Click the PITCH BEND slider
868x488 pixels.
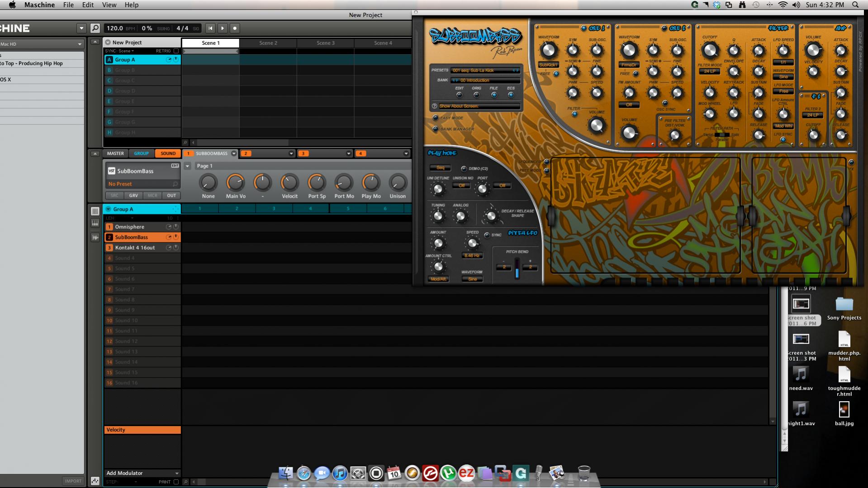517,268
